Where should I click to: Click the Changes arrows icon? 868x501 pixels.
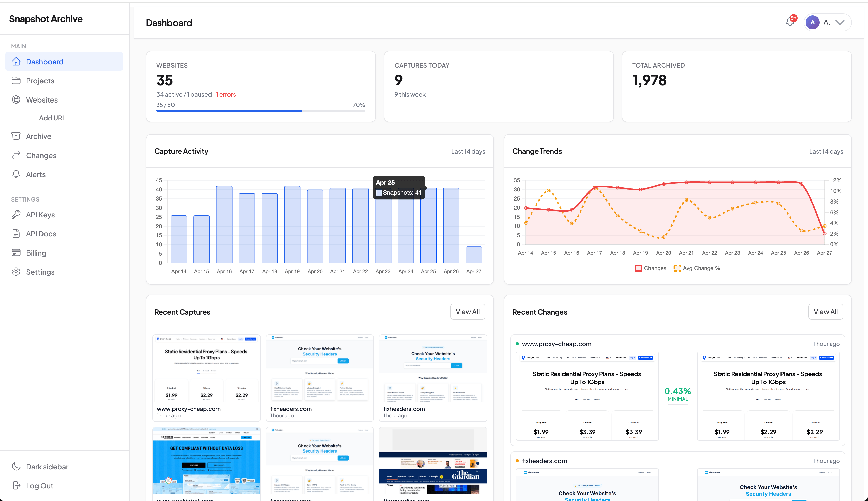point(16,155)
